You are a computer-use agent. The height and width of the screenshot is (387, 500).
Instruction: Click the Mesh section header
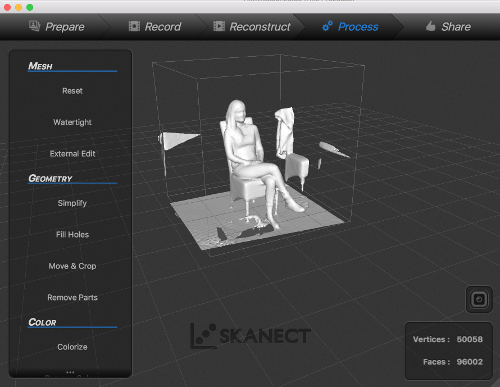pyautogui.click(x=40, y=66)
